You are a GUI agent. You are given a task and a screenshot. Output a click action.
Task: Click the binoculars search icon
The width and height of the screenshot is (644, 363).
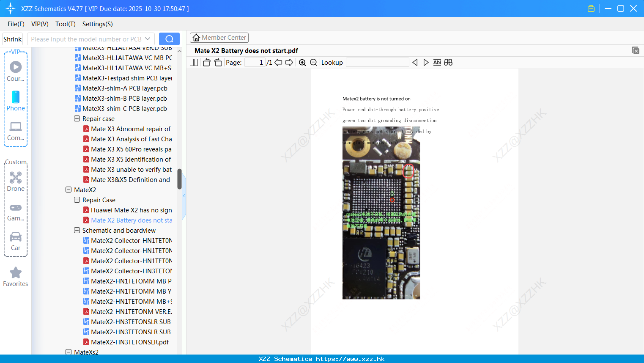448,63
